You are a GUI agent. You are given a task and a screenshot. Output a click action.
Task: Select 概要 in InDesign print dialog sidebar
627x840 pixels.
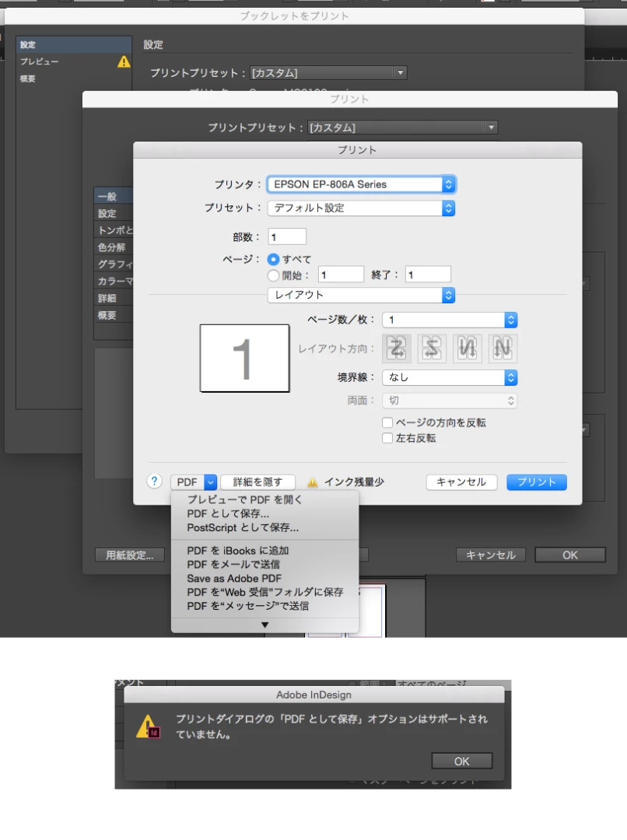point(114,315)
